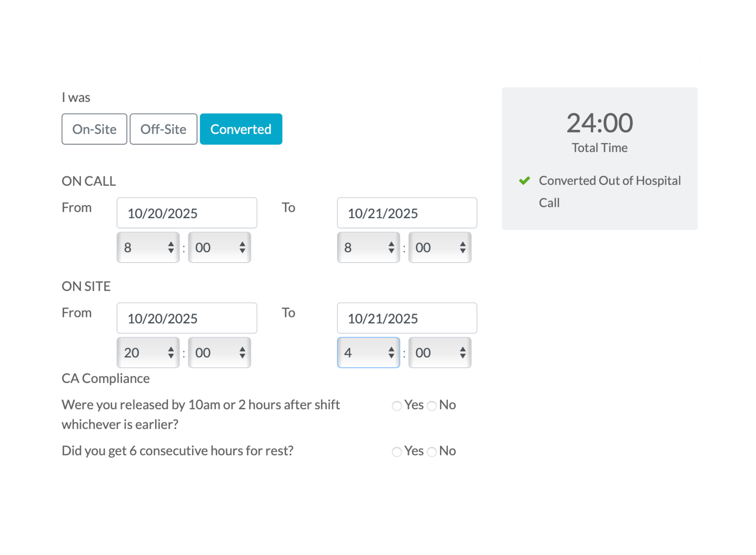Open the On Call From hour dropdown
Image resolution: width=756 pixels, height=555 pixels.
click(148, 247)
